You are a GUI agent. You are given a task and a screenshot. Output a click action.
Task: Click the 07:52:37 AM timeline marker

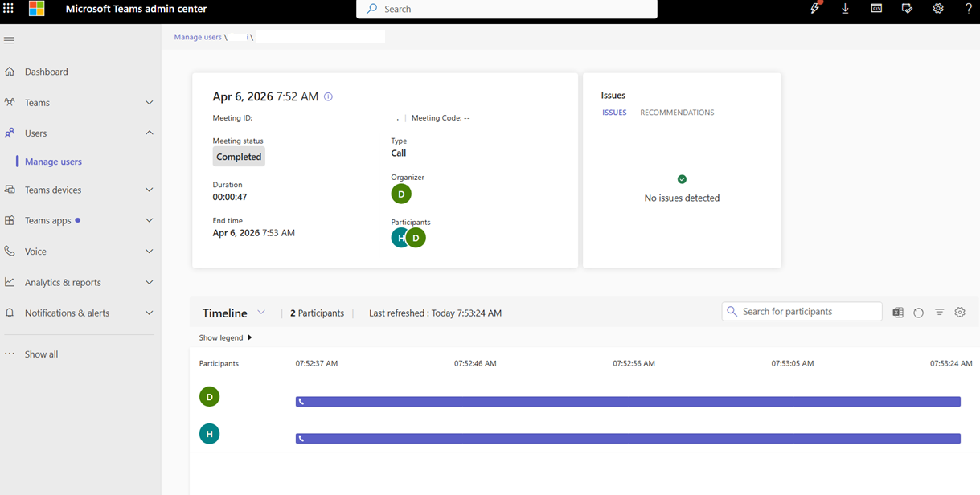[x=317, y=364]
